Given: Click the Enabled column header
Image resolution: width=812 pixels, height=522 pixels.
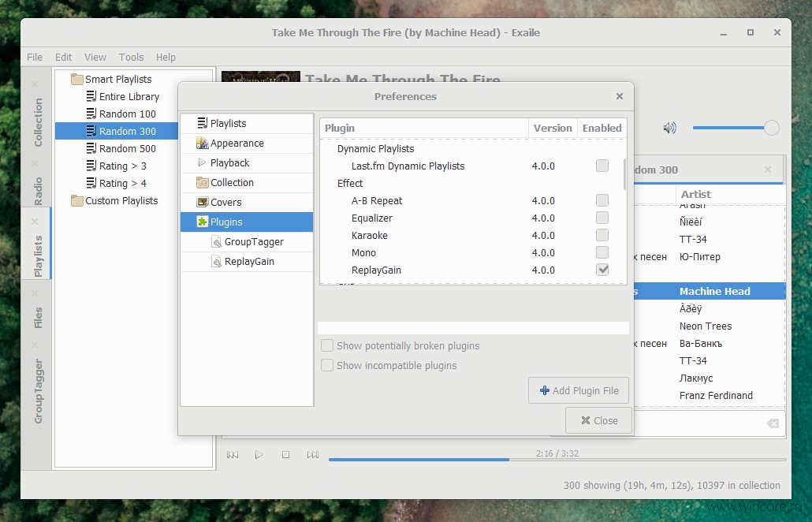Looking at the screenshot, I should 602,128.
